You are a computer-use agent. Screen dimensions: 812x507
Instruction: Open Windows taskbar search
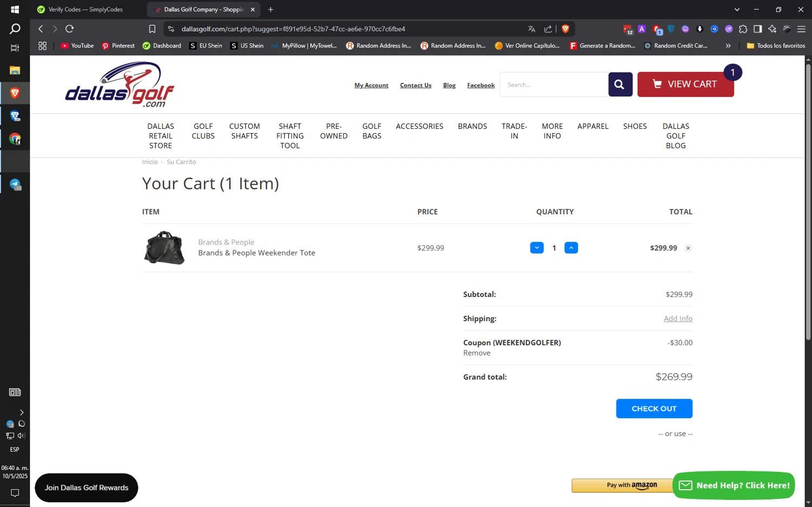point(15,29)
